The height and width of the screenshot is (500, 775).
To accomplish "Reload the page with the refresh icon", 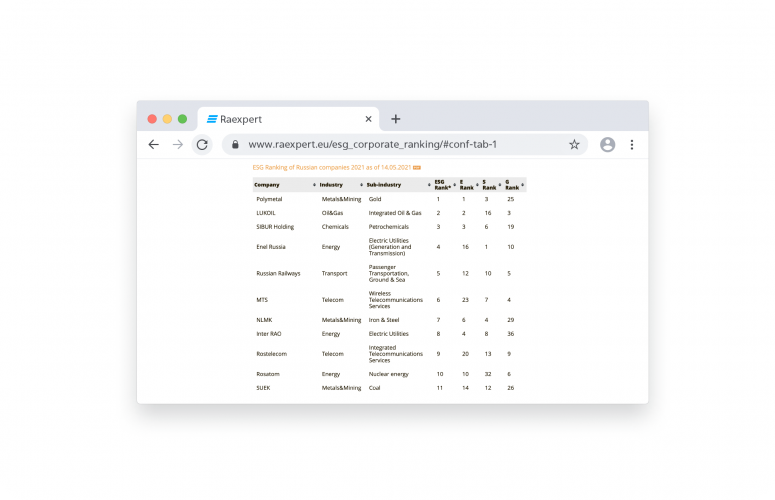I will pyautogui.click(x=202, y=145).
